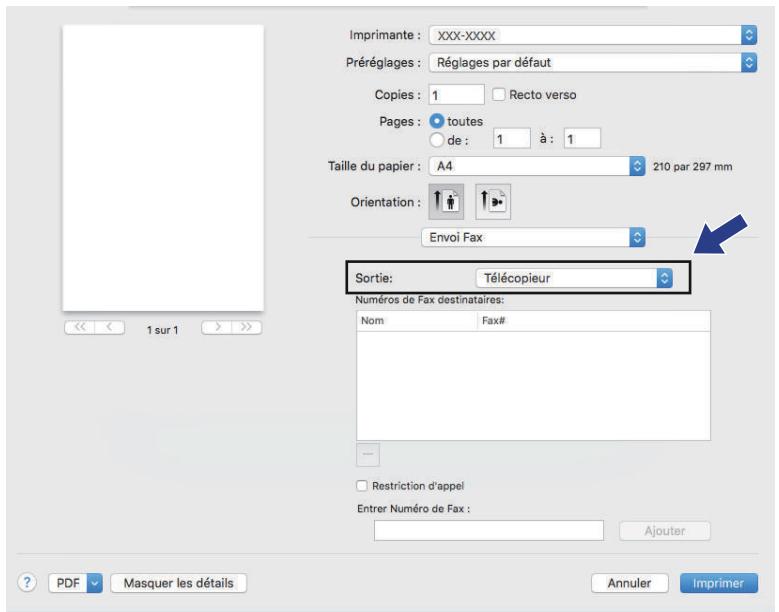Screen dimensions: 779x612
Task: Select the 'de' page range radio button
Action: 436,140
